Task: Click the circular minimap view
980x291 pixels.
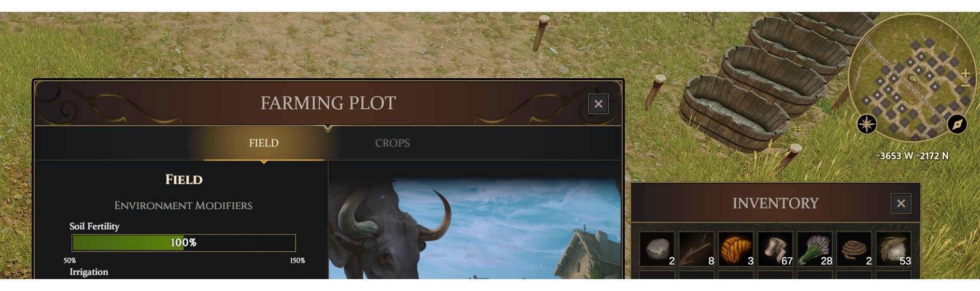Action: pos(912,78)
